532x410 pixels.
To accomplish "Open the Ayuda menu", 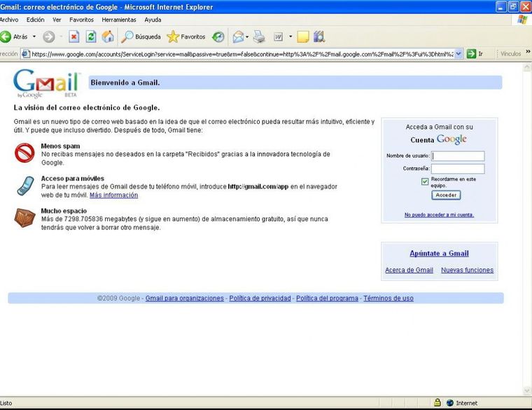I will pyautogui.click(x=153, y=20).
